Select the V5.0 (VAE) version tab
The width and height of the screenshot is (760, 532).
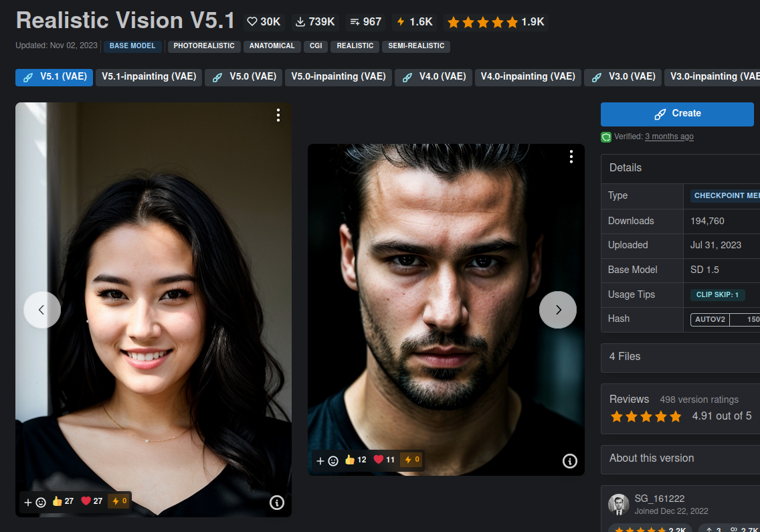[x=244, y=77]
